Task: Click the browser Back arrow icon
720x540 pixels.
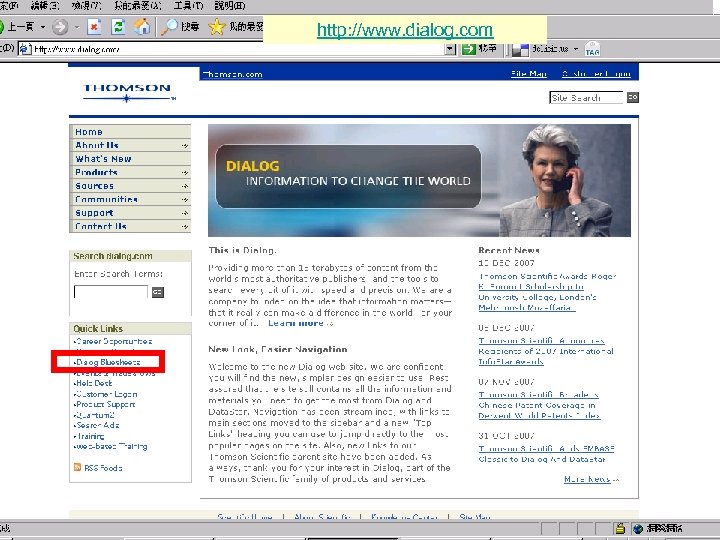Action: (x=1, y=27)
